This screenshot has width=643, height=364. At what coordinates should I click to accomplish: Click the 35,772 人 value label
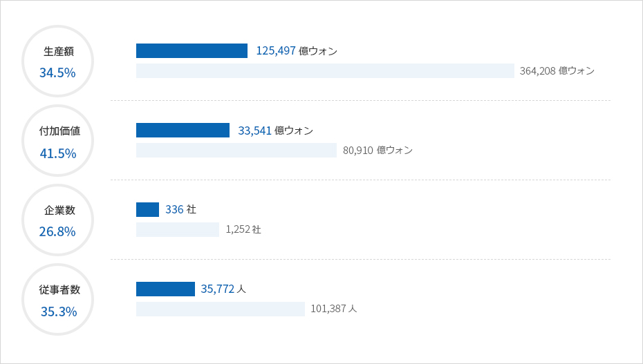[223, 289]
